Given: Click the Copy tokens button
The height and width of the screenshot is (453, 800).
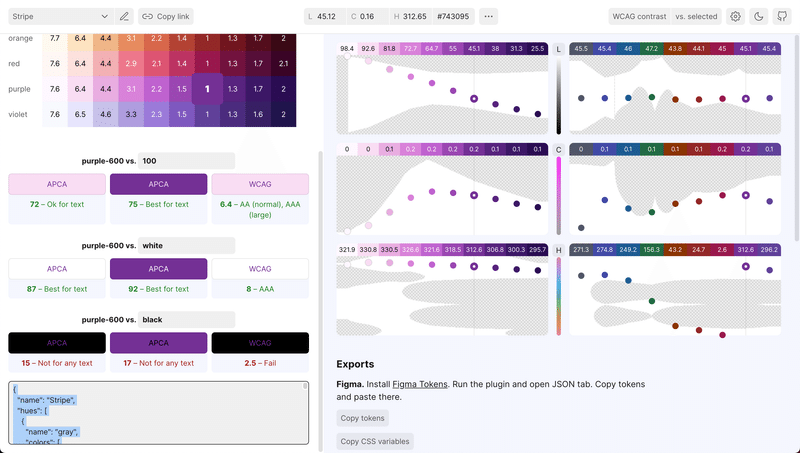Looking at the screenshot, I should 362,418.
